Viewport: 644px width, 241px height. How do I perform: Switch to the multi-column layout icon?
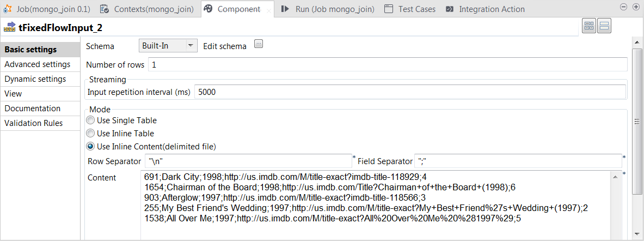589,26
